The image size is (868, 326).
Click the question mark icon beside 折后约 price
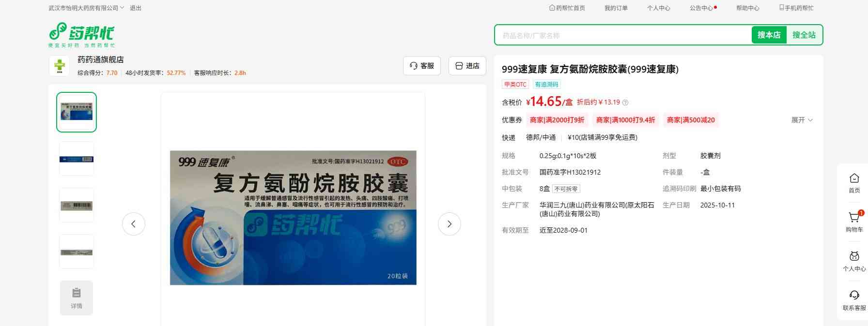pos(625,103)
